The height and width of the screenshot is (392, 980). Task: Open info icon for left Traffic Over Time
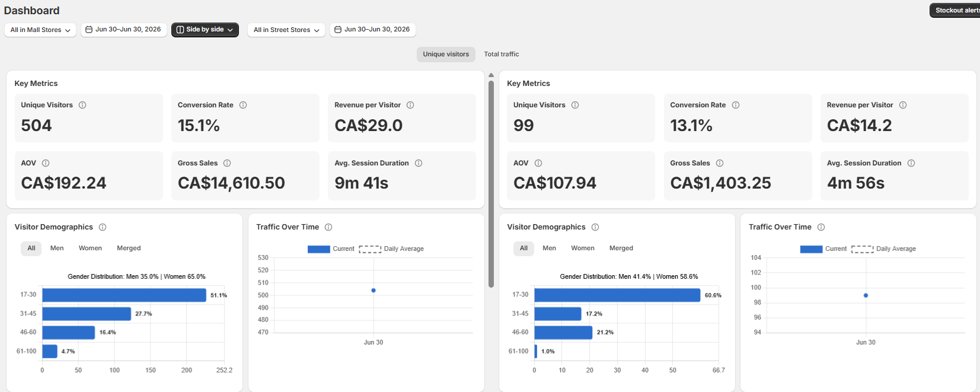[x=328, y=227]
